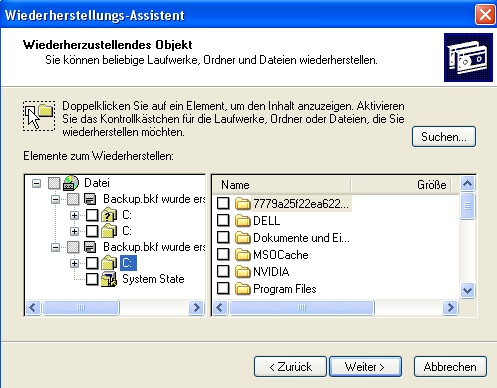Collapse the Datei root tree node
Viewport: 497px width, 388px height.
[x=36, y=183]
